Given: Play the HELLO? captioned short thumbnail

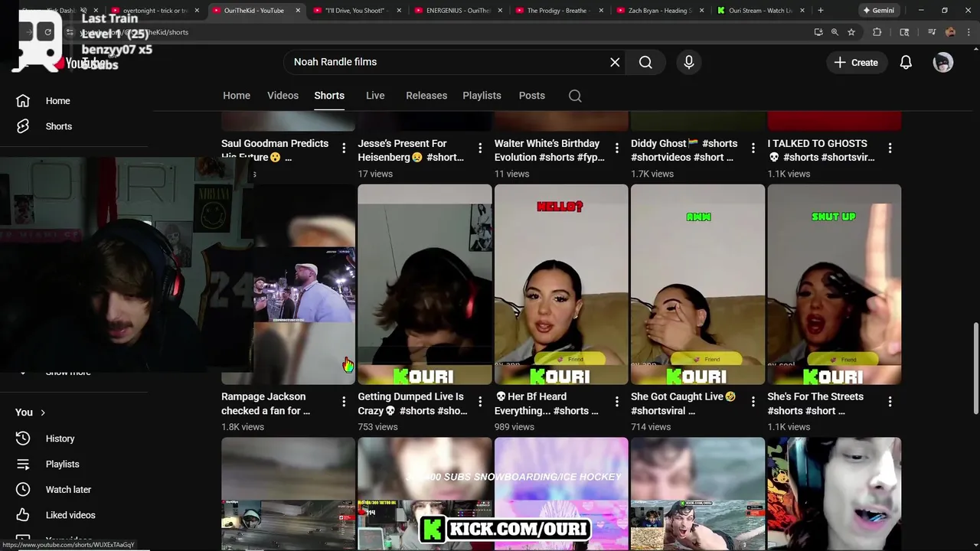Looking at the screenshot, I should (x=561, y=284).
